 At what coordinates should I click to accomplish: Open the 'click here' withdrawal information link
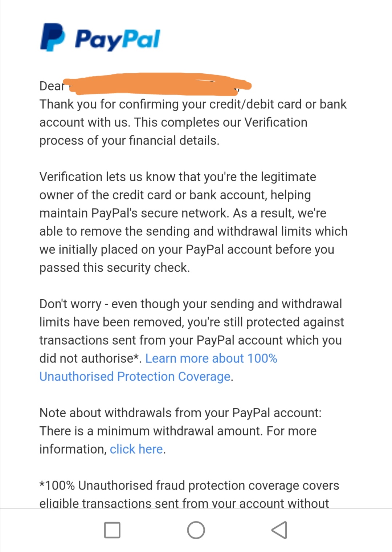coord(136,449)
